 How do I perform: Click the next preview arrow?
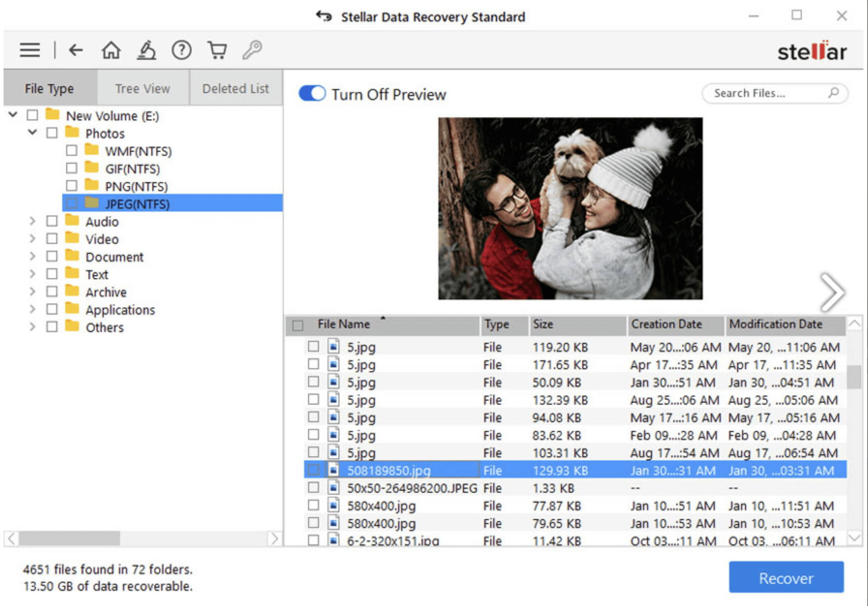point(831,292)
